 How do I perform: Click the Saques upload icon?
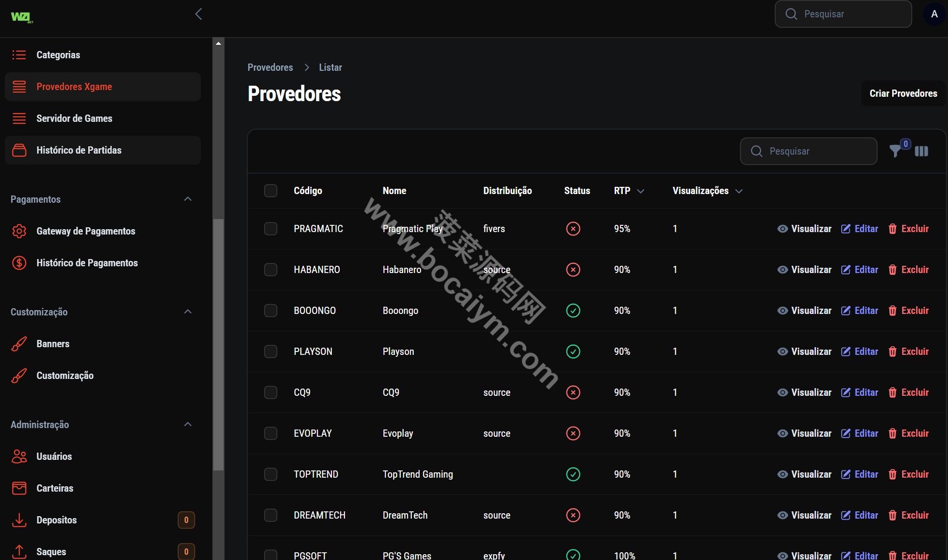[19, 552]
